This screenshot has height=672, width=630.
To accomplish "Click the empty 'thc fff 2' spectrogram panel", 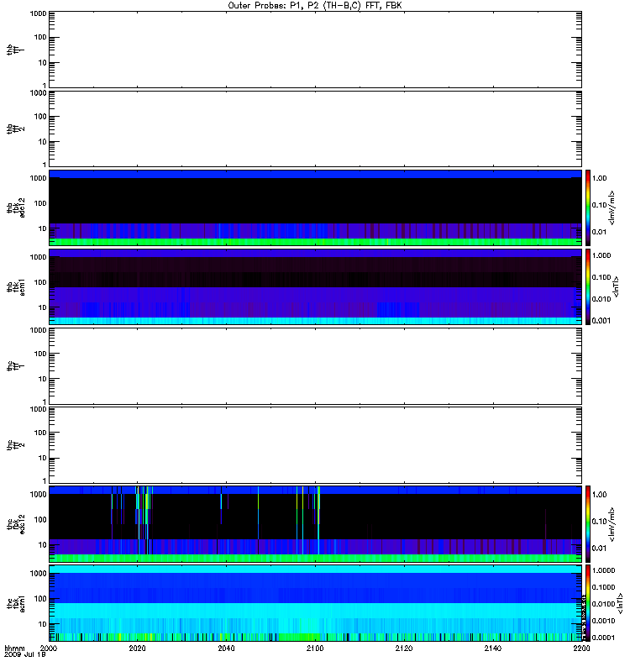I will click(316, 445).
